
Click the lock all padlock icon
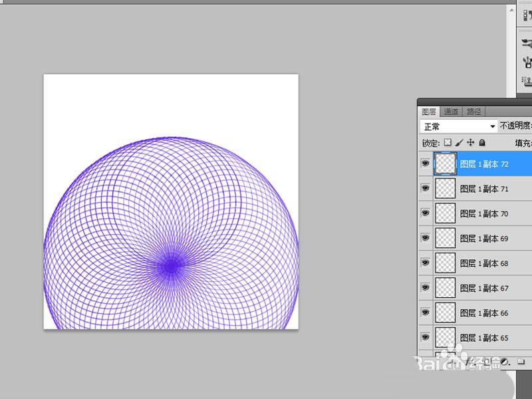tap(482, 142)
